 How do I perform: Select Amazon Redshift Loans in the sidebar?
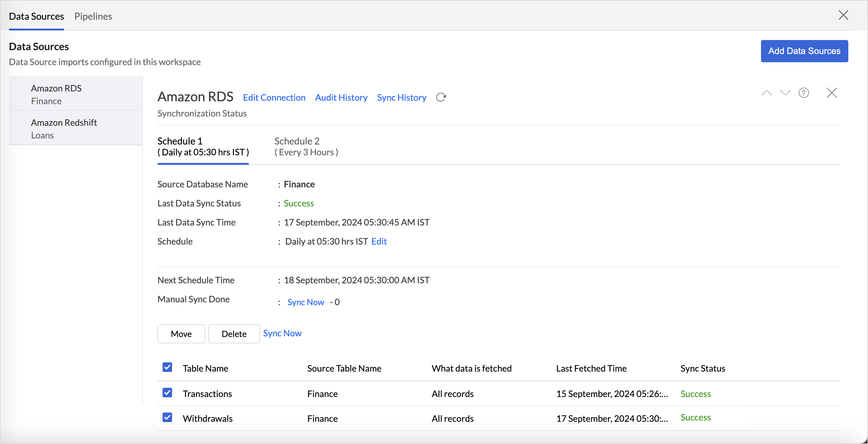point(76,128)
